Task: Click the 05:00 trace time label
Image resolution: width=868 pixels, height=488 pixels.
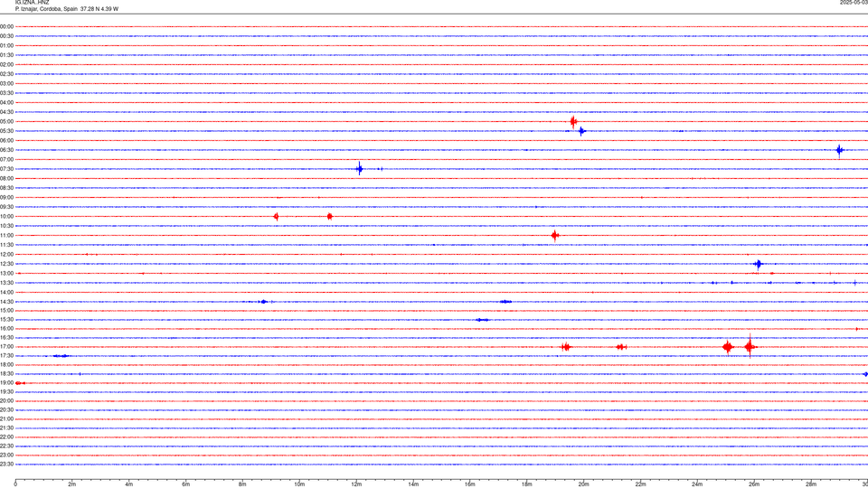Action: point(6,122)
